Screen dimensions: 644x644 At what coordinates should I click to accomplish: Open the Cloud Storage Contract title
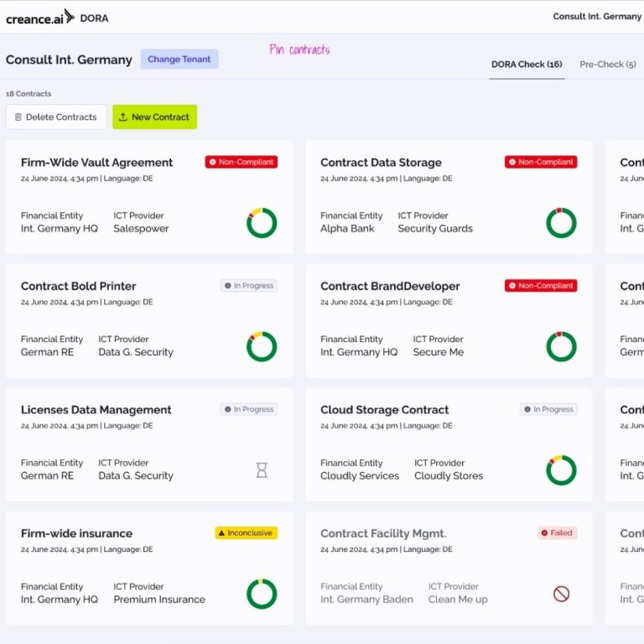coord(384,410)
